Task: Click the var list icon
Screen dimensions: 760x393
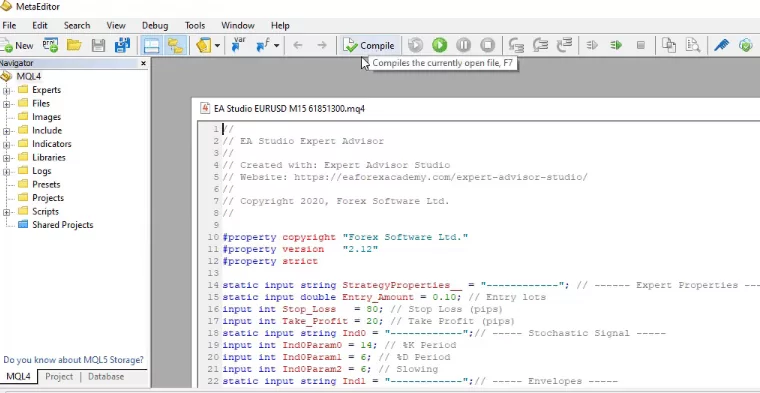Action: (238, 45)
